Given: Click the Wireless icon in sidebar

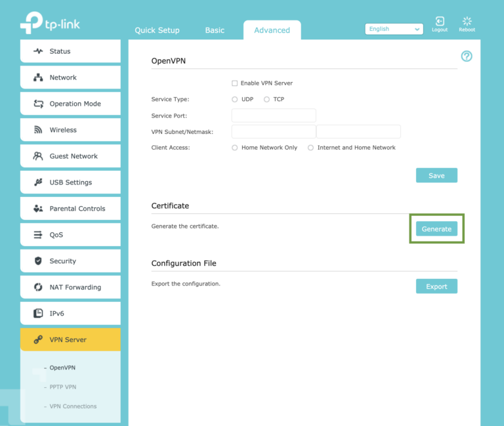Looking at the screenshot, I should [x=37, y=130].
